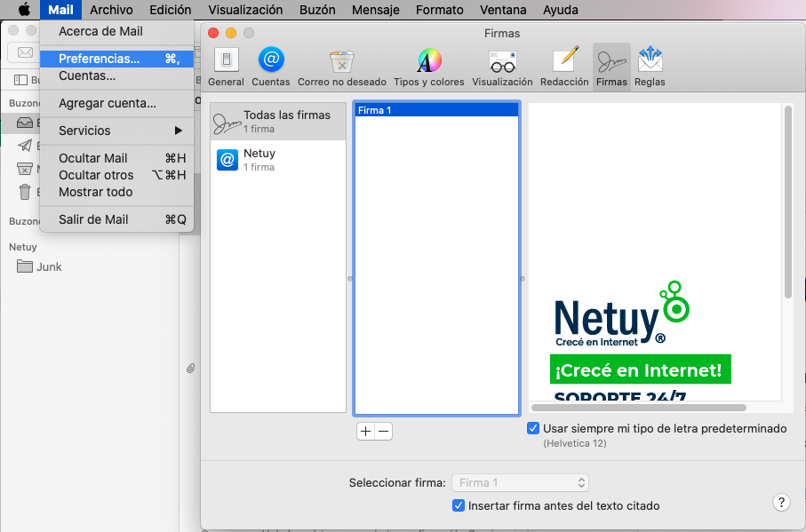Viewport: 806px width, 532px height.
Task: Open the General preferences pane
Action: (x=226, y=67)
